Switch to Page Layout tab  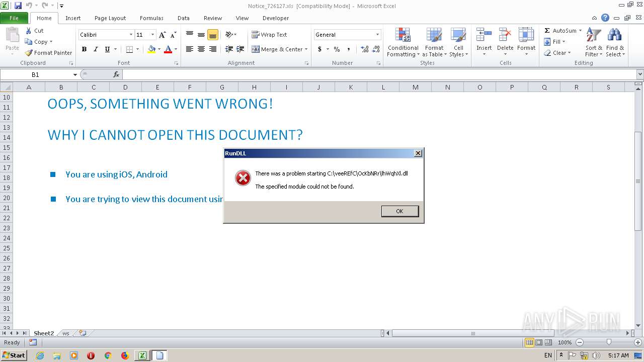coord(110,18)
